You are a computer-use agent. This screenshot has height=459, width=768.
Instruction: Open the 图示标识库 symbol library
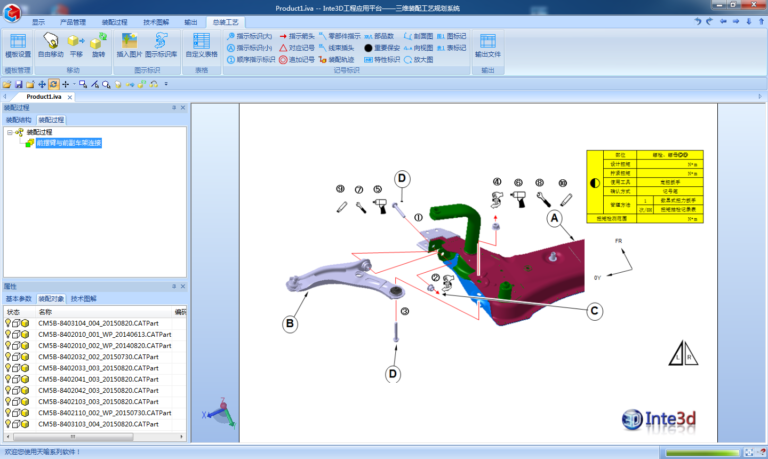pyautogui.click(x=161, y=45)
